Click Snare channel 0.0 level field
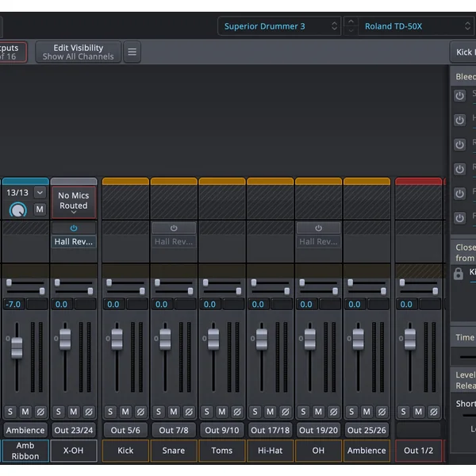Screen dimensions: 476x476 click(x=162, y=304)
